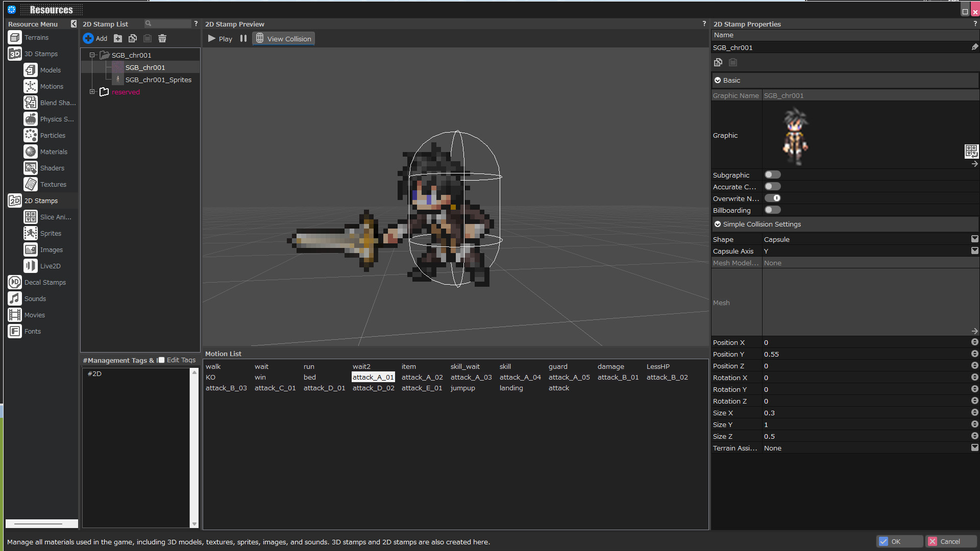Click the new folder icon in stamp list
This screenshot has height=551, width=980.
coord(118,38)
